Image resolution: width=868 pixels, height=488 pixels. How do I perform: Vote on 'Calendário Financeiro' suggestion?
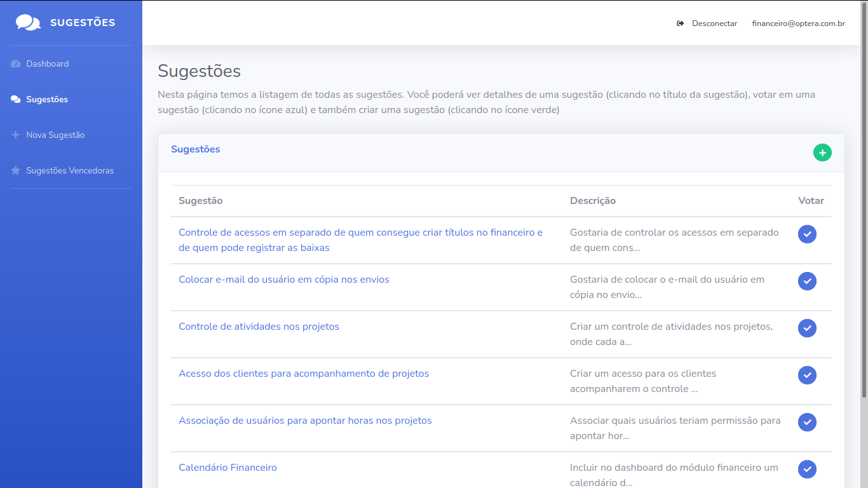807,469
